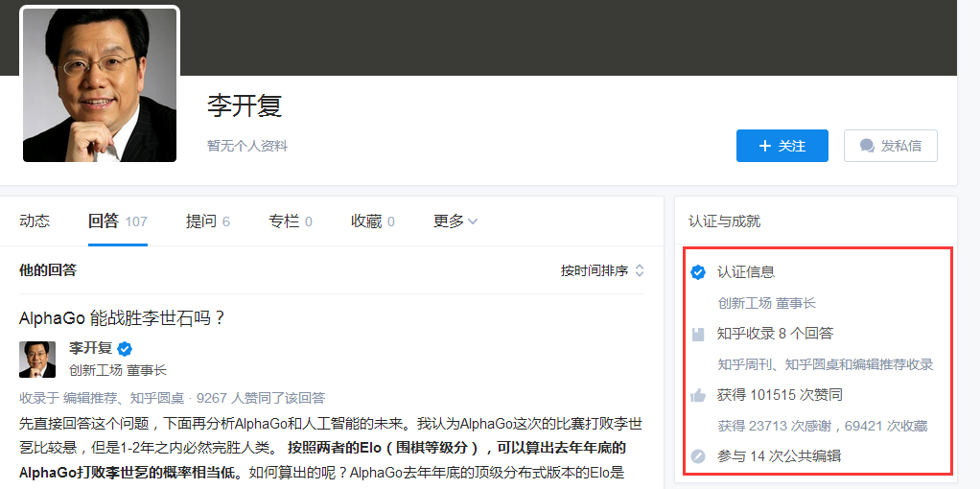Viewport: 980px width, 489px height.
Task: Click 获得 101515 次赞同 text
Action: tap(780, 395)
